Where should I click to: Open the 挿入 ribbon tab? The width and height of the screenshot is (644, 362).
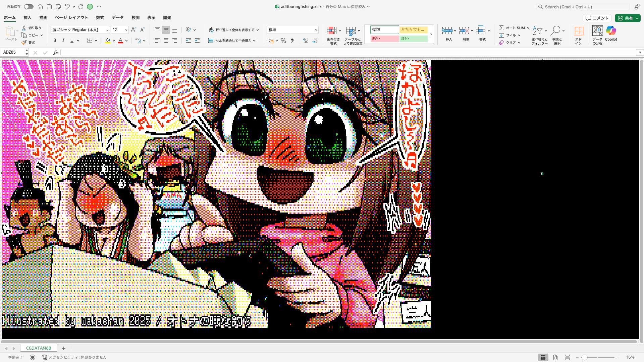[x=28, y=18]
